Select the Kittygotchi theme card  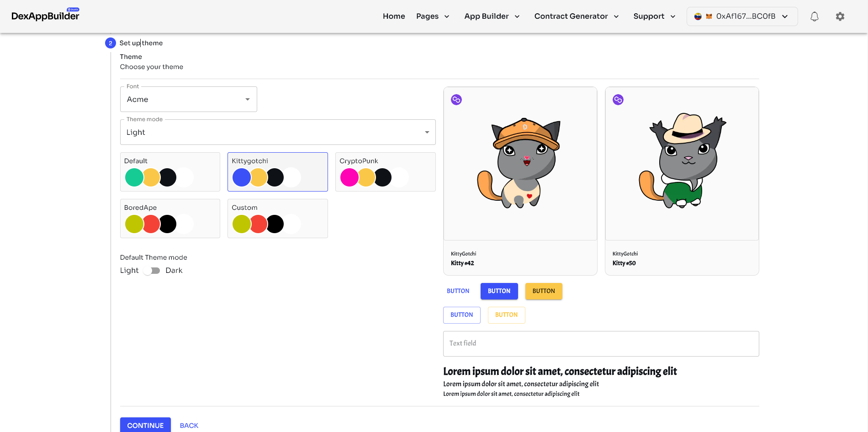pos(277,172)
